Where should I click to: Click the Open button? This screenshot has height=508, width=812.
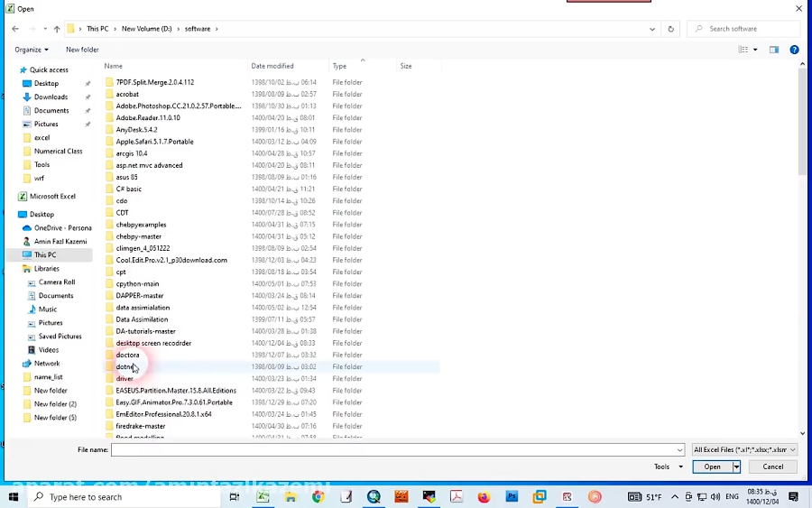coord(712,466)
